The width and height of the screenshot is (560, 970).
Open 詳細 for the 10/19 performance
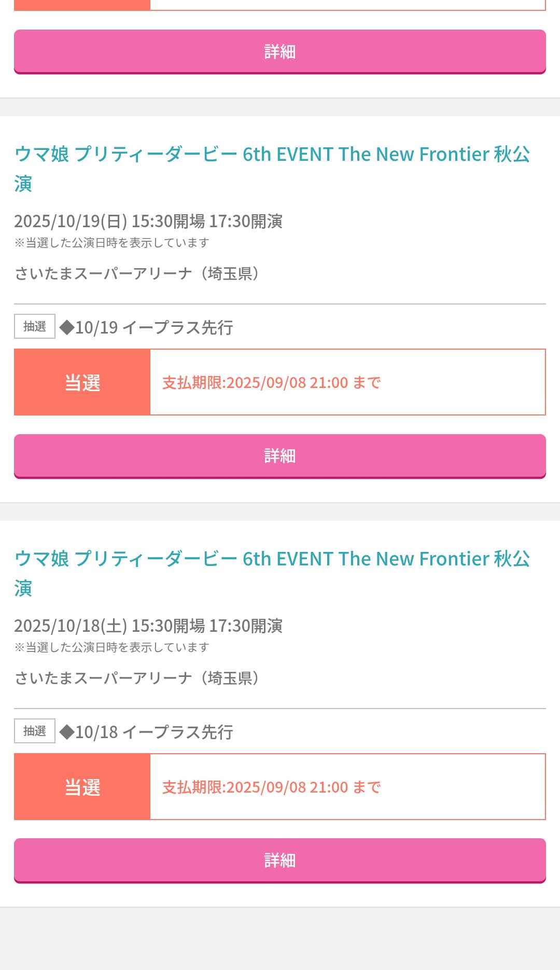point(279,456)
